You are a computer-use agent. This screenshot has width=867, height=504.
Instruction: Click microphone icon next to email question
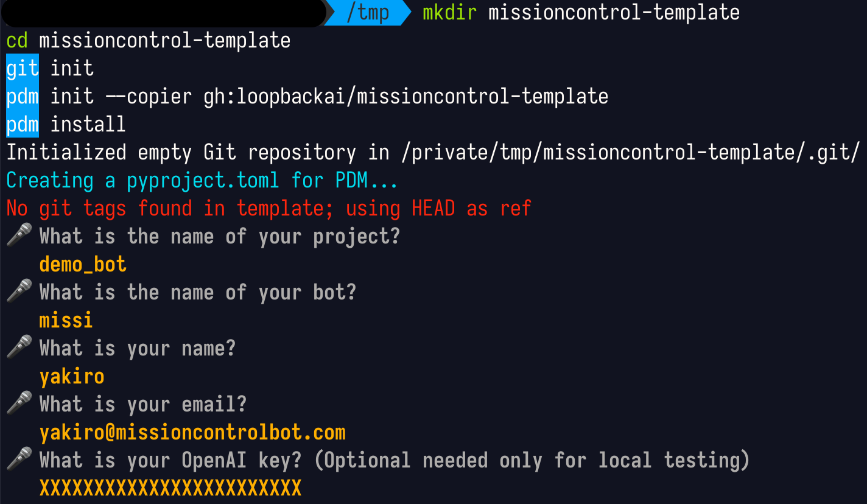[x=19, y=405]
